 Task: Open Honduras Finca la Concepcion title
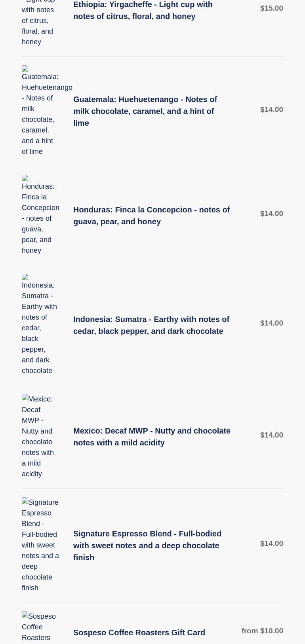(151, 216)
